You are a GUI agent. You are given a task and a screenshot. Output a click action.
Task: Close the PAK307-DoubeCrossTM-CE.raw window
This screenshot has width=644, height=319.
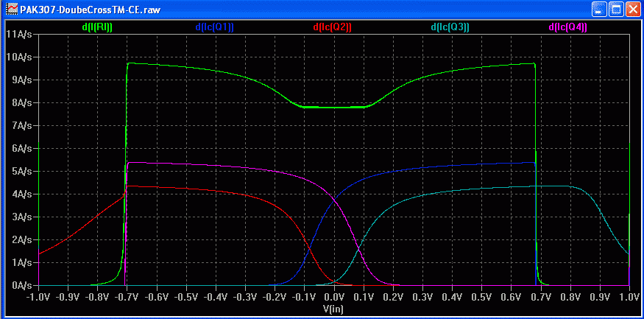632,9
